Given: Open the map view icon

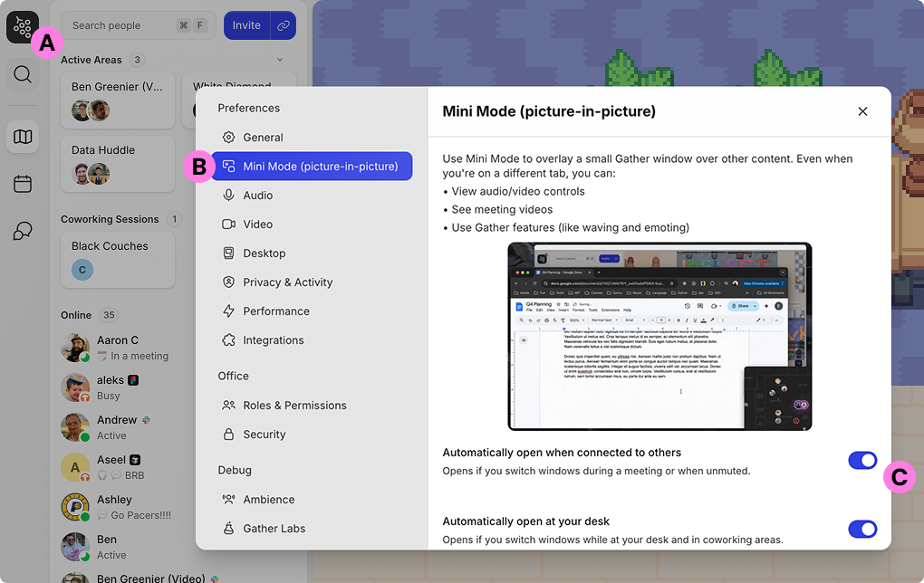Looking at the screenshot, I should pos(23,137).
